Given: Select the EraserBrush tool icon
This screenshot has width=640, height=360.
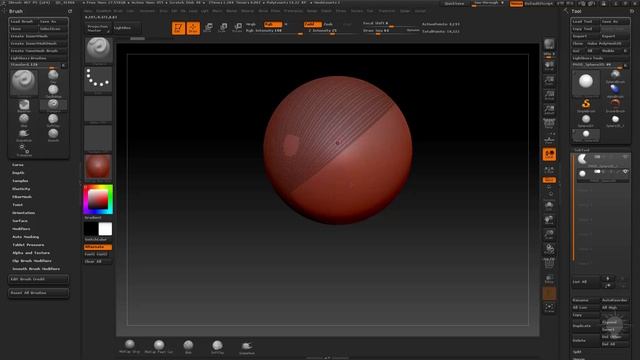Looking at the screenshot, I should pyautogui.click(x=615, y=104).
